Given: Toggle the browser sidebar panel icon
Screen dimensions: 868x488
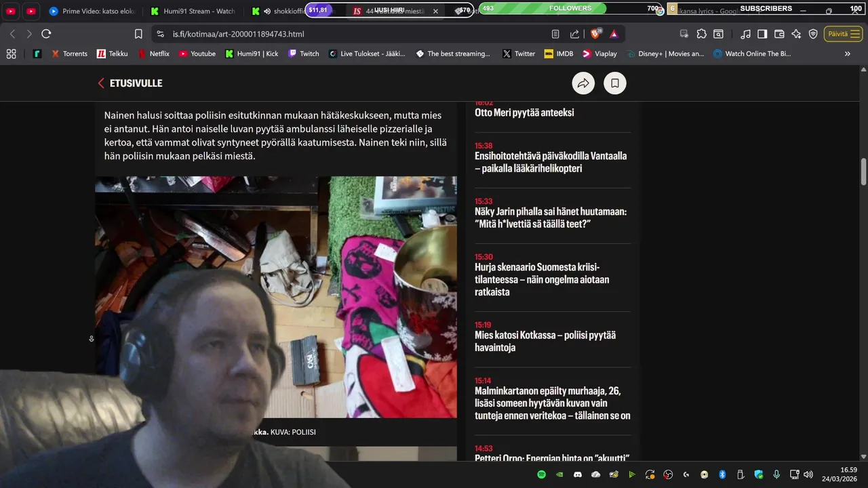Looking at the screenshot, I should tap(762, 34).
